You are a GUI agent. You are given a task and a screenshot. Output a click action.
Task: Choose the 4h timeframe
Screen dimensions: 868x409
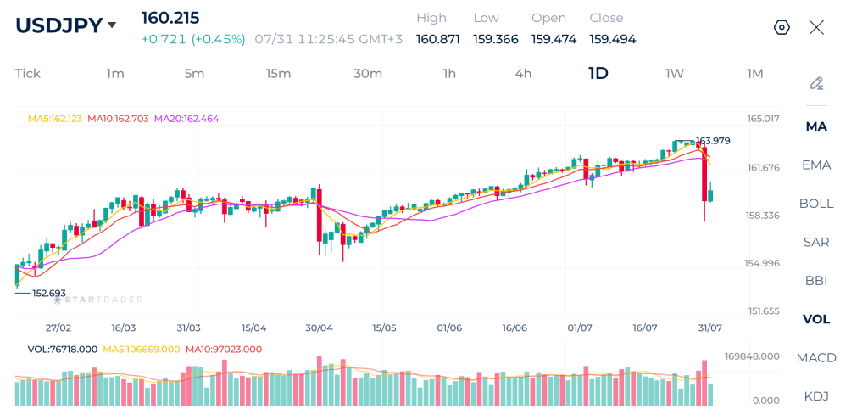click(x=523, y=73)
